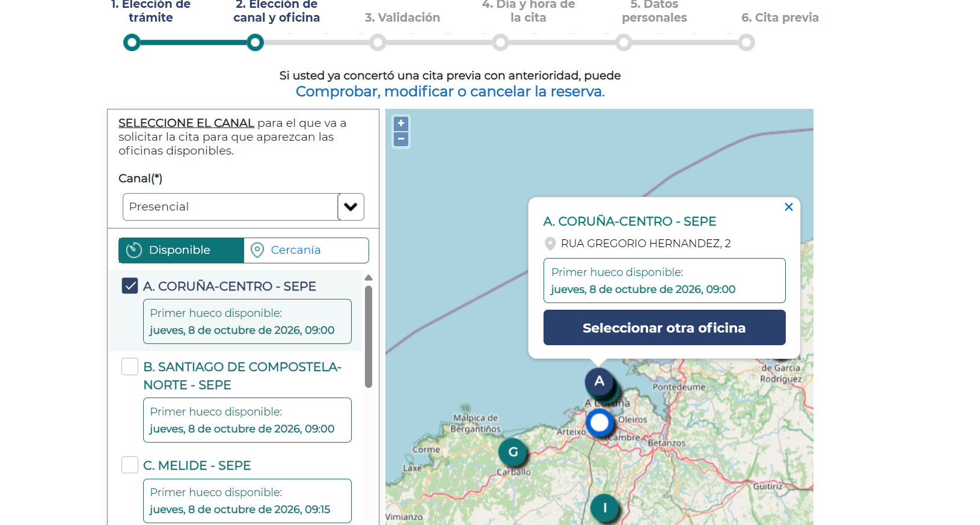The height and width of the screenshot is (525, 980).
Task: Click Santiago de Compostela first slot box
Action: pos(247,420)
